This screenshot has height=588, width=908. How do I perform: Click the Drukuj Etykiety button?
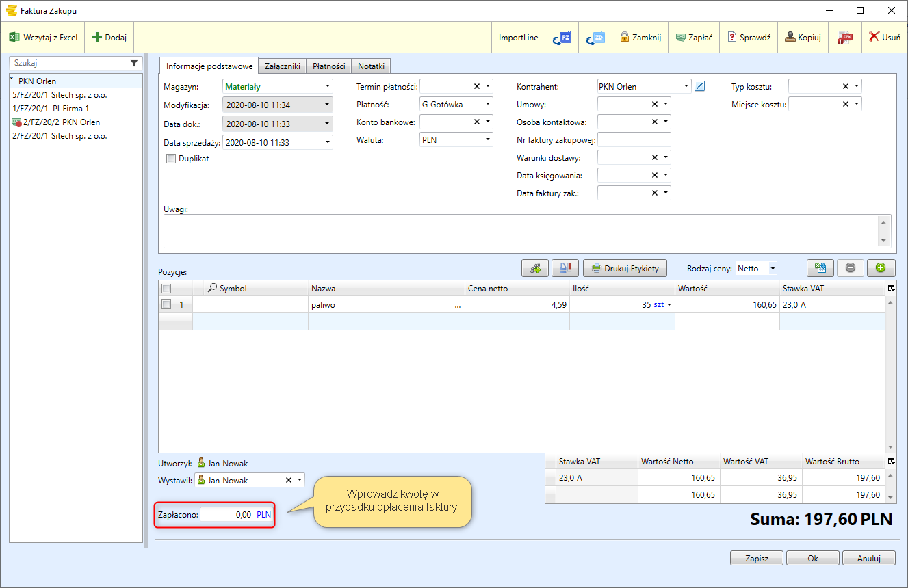point(625,268)
